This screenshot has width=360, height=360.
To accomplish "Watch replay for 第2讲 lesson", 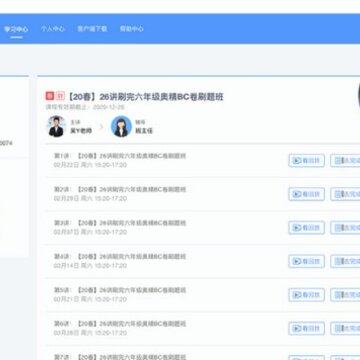I will pos(306,194).
